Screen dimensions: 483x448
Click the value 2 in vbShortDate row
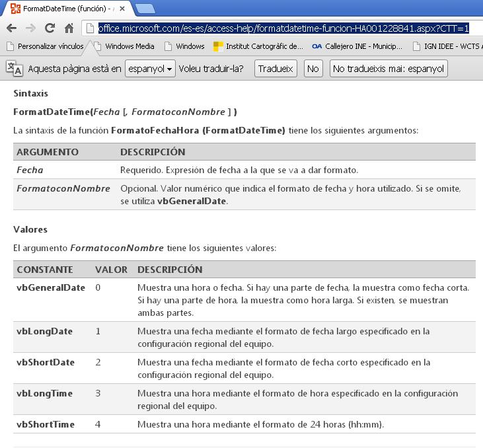98,362
